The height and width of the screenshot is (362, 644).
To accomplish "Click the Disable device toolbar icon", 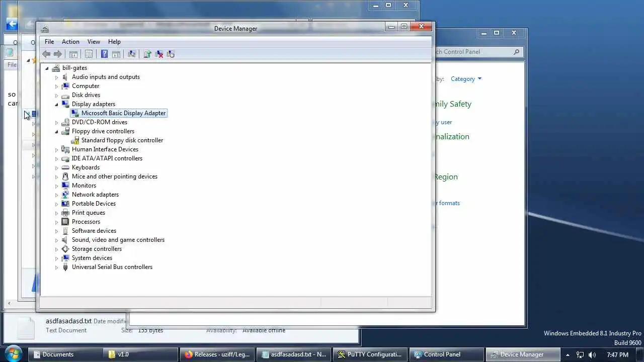I will 171,54.
